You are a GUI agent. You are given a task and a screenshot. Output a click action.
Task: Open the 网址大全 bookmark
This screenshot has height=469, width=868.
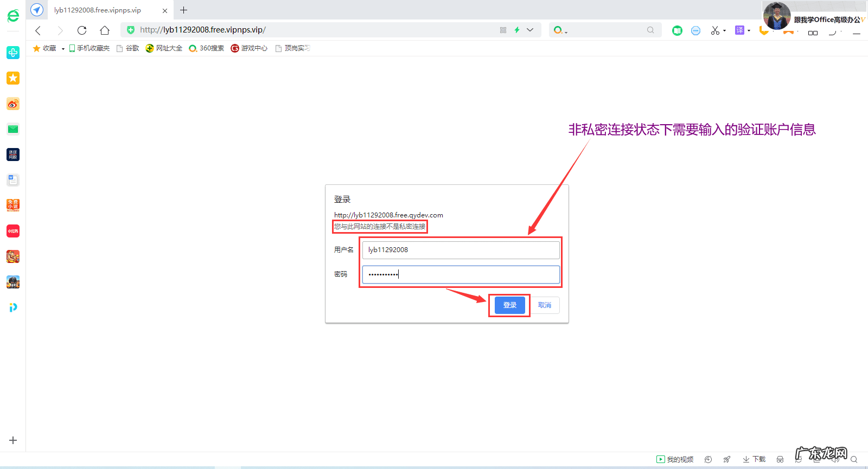click(x=164, y=48)
